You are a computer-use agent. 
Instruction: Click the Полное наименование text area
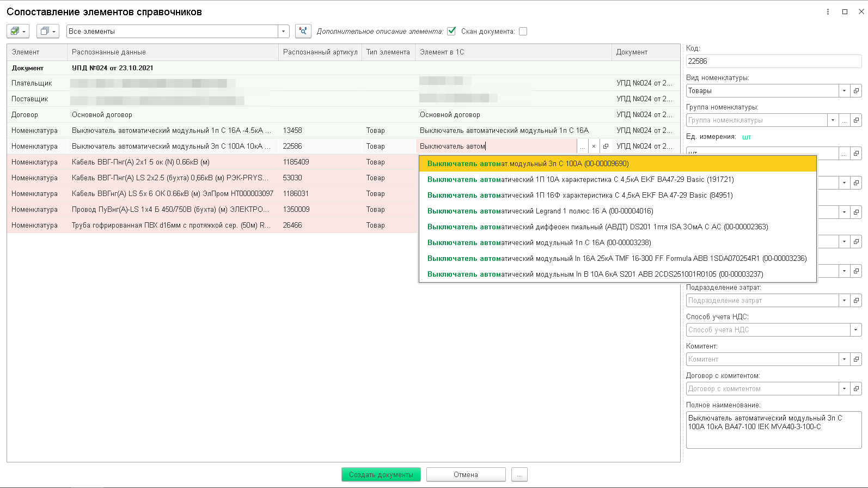[x=774, y=430]
